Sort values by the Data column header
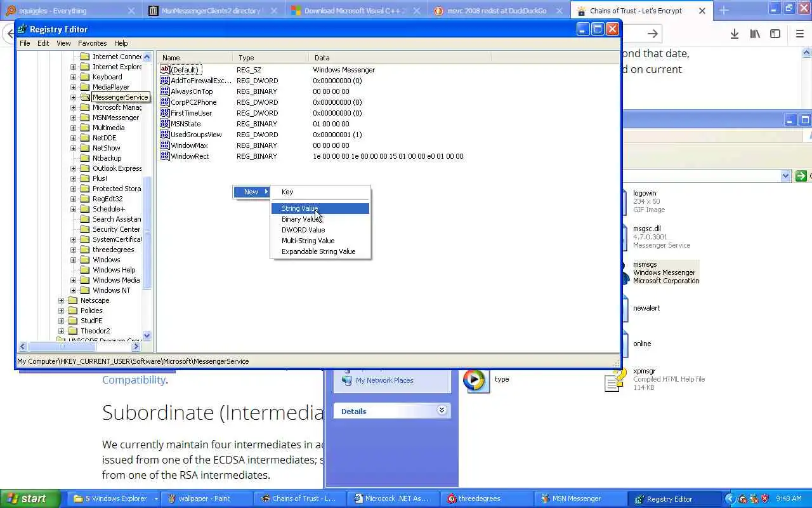This screenshot has height=508, width=812. (400, 58)
